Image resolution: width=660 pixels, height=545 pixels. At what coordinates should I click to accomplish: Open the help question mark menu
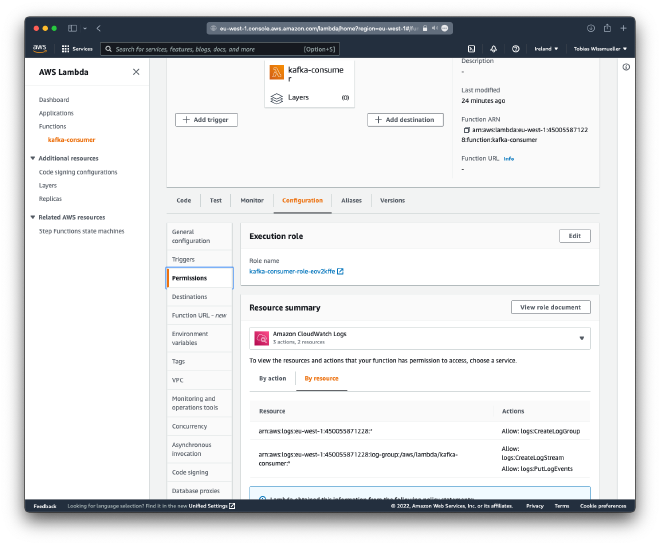click(515, 48)
